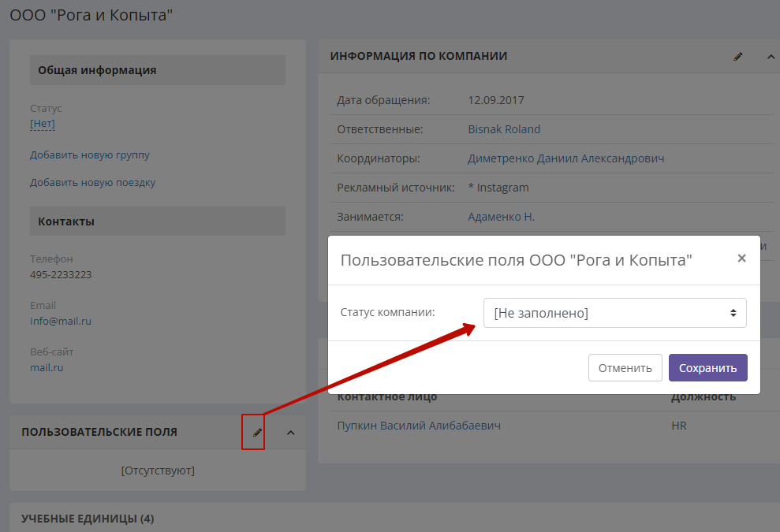780x532 pixels.
Task: Close the Пользовательские поля dialog with X
Action: 741,258
